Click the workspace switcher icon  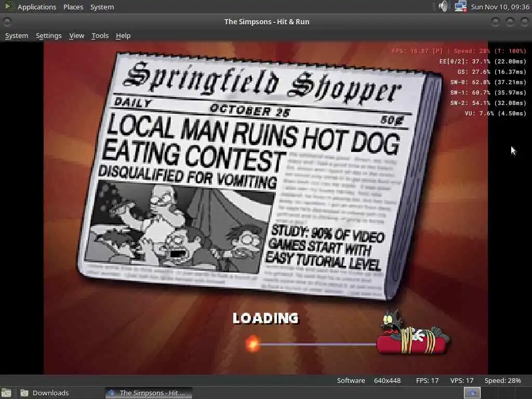pos(472,393)
